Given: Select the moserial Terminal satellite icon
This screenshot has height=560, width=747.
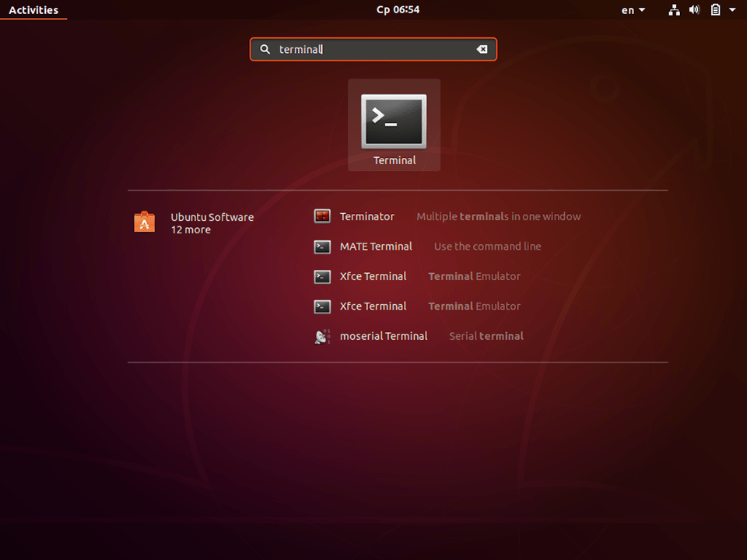Looking at the screenshot, I should tap(321, 336).
